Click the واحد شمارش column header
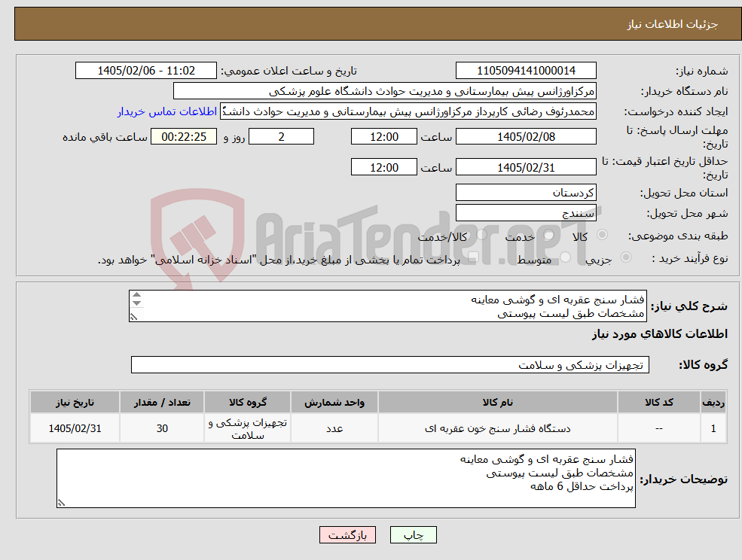The image size is (742, 560). pos(334,402)
